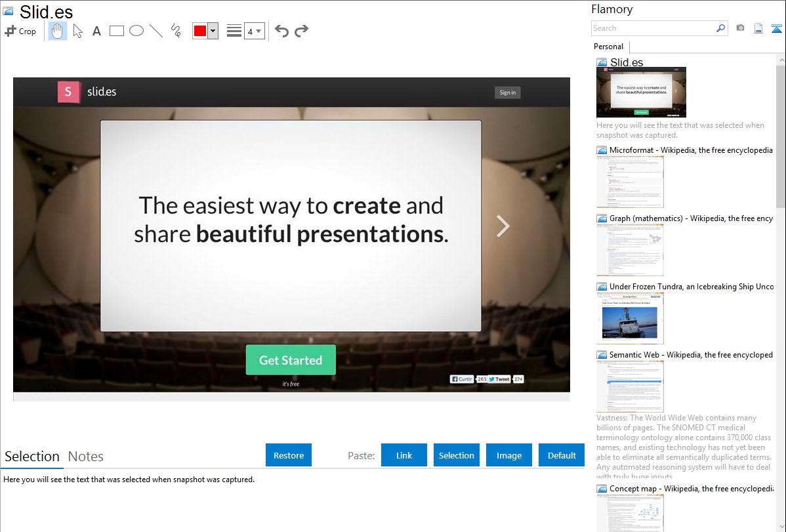This screenshot has width=786, height=532.
Task: Pick the text annotation tool
Action: tap(96, 31)
